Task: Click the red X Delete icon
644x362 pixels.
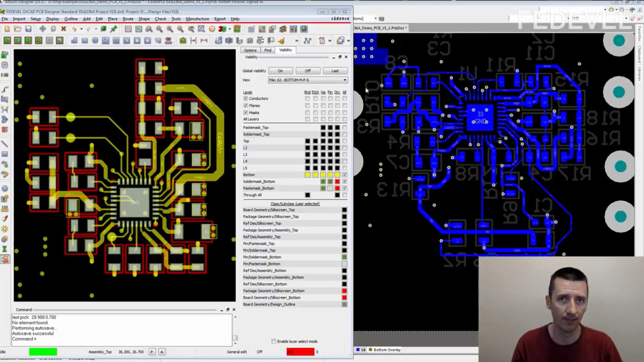Action: click(63, 29)
